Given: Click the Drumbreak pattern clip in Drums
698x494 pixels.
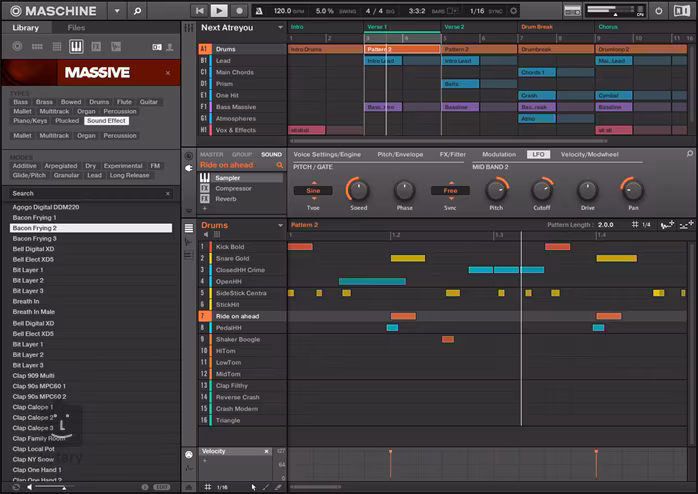Looking at the screenshot, I should click(x=556, y=49).
